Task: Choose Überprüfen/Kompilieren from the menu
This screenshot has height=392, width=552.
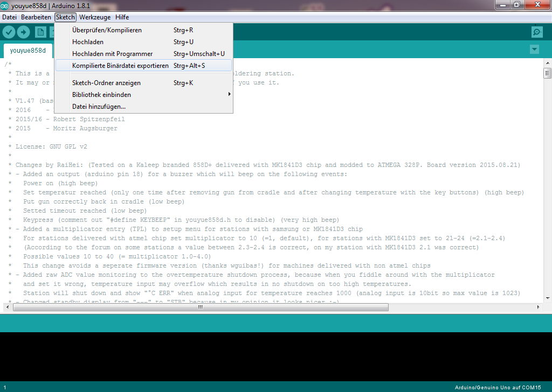Action: click(143, 30)
